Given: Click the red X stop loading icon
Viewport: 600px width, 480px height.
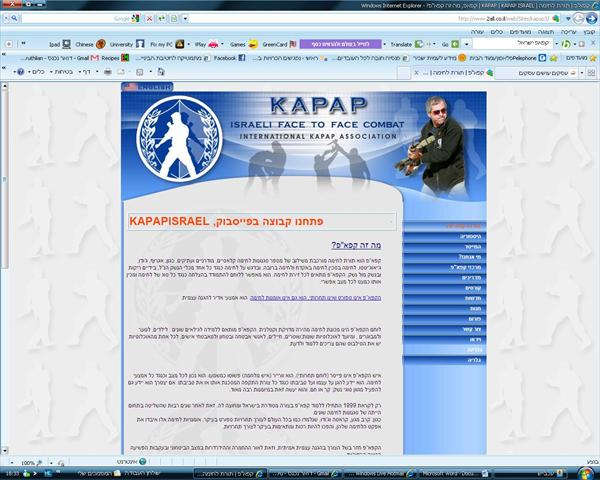Looking at the screenshot, I should point(150,18).
